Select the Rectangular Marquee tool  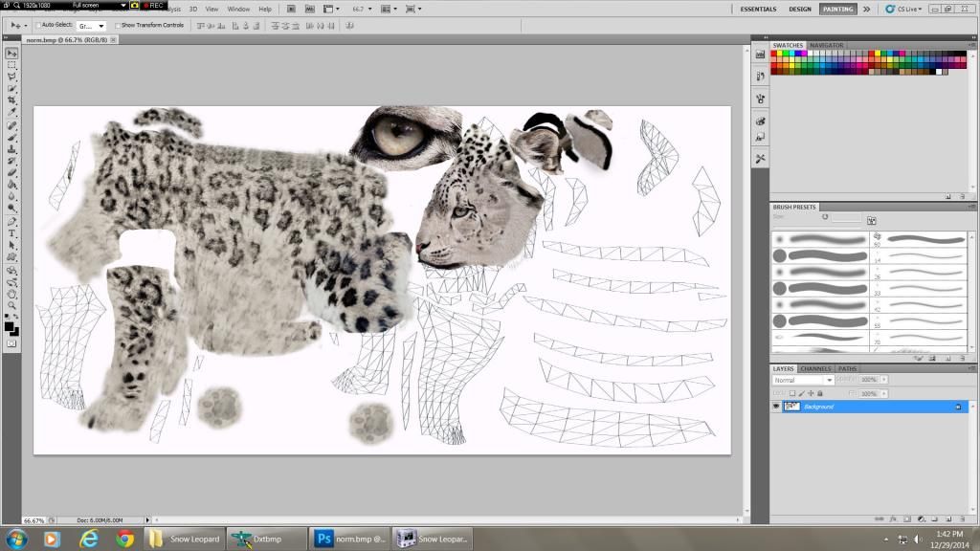point(11,65)
